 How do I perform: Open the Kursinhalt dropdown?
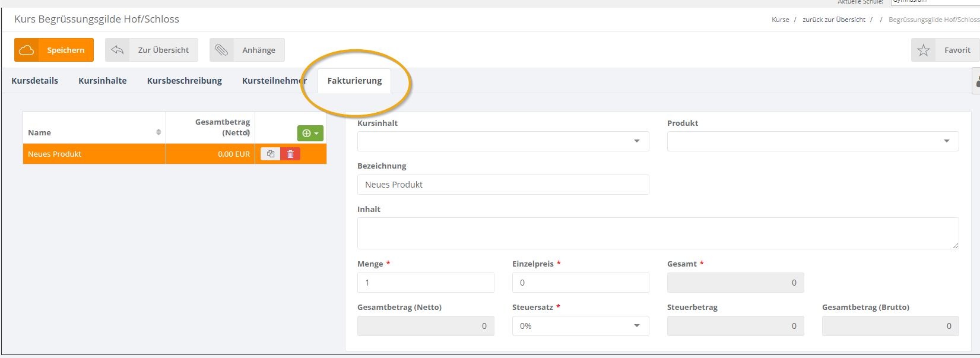click(503, 141)
